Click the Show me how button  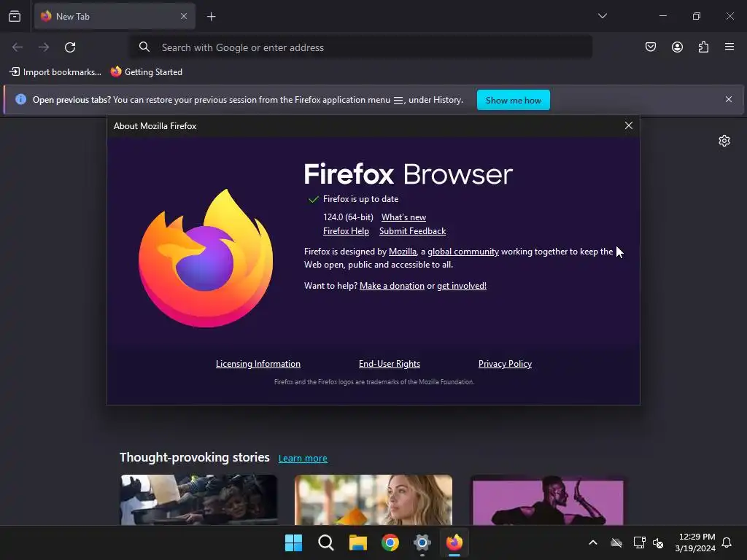coord(513,100)
